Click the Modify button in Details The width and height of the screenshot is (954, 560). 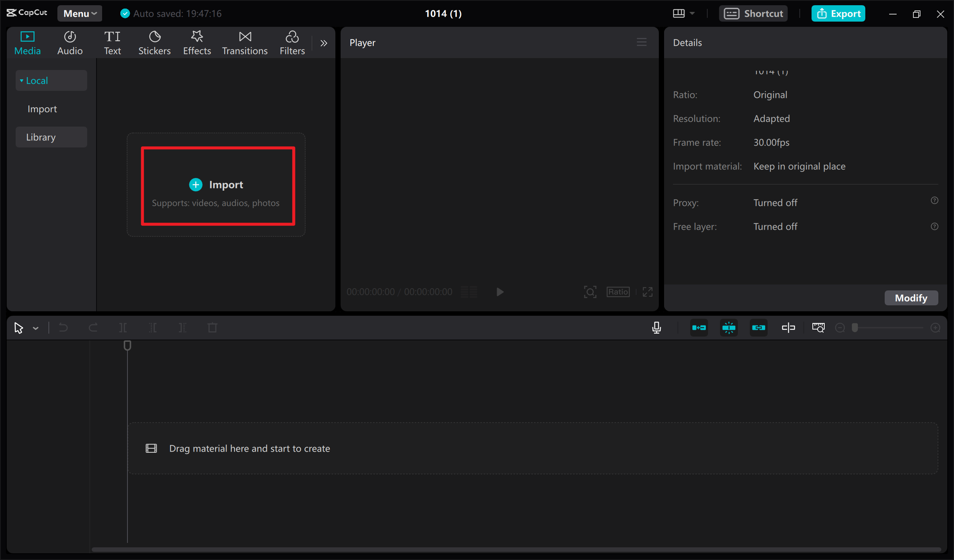coord(911,298)
